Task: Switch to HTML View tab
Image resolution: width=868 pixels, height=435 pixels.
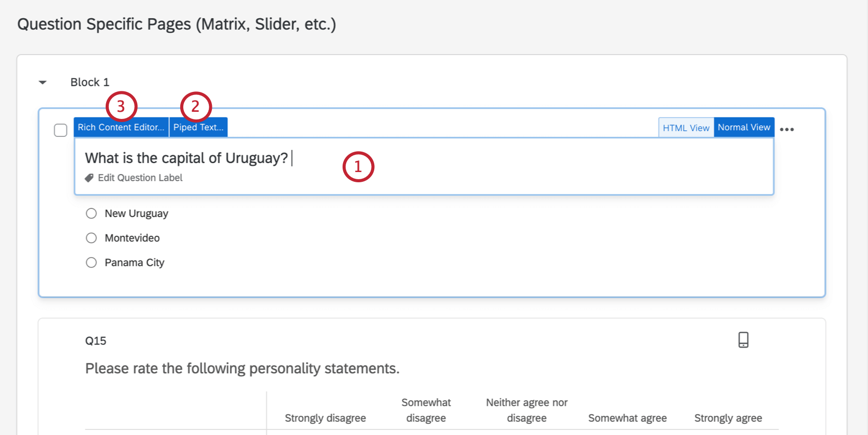Action: (686, 128)
